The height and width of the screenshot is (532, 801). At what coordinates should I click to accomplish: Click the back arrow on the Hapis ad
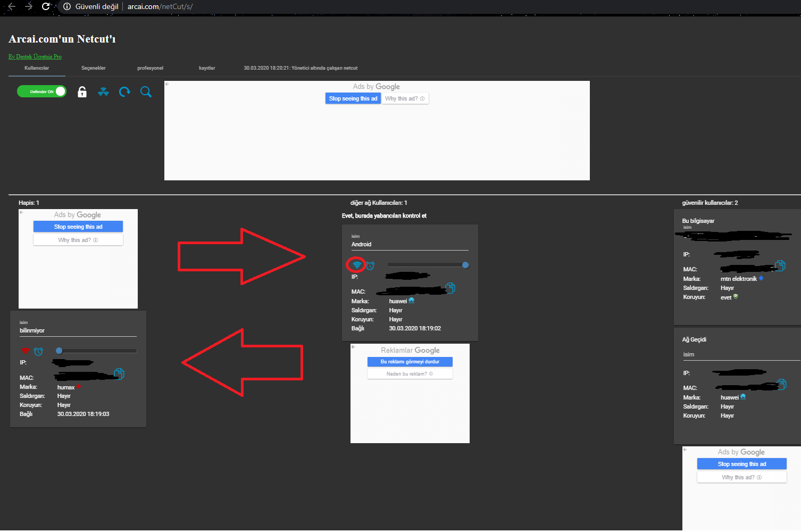pyautogui.click(x=22, y=212)
